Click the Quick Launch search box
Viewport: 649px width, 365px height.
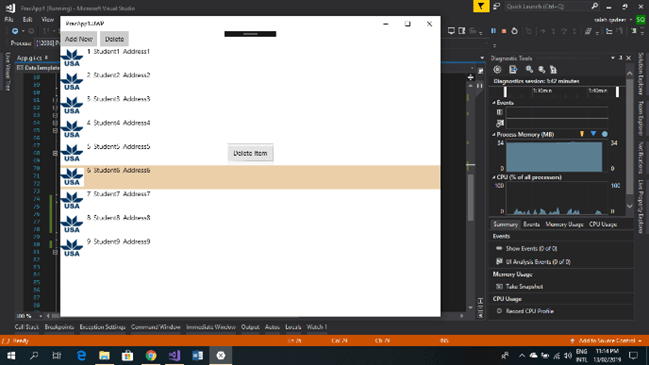coord(547,6)
